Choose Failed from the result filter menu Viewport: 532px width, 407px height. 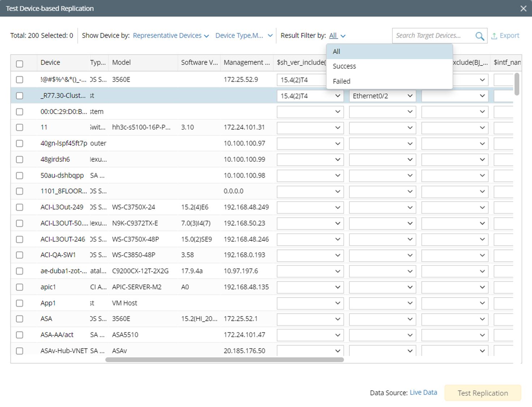pyautogui.click(x=342, y=81)
